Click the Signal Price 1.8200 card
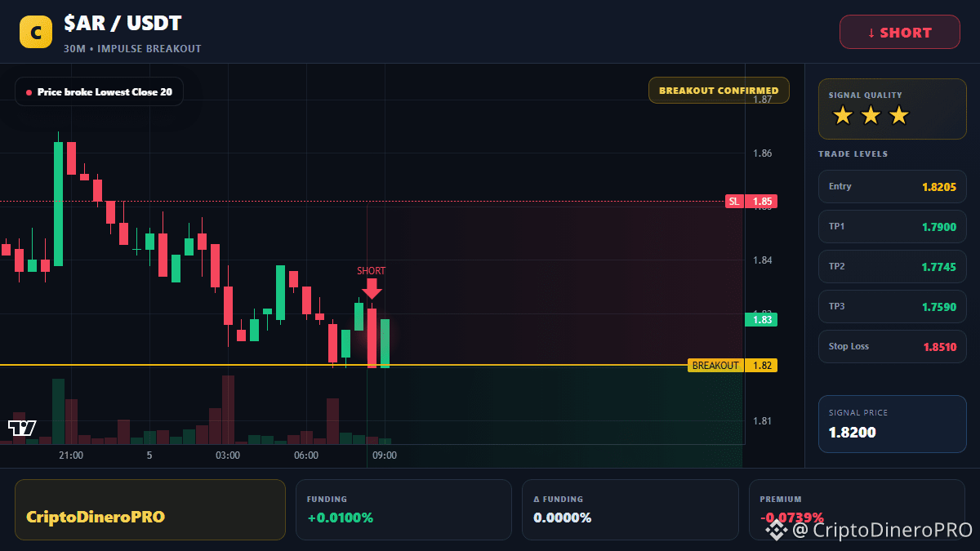This screenshot has height=551, width=980. coord(892,424)
